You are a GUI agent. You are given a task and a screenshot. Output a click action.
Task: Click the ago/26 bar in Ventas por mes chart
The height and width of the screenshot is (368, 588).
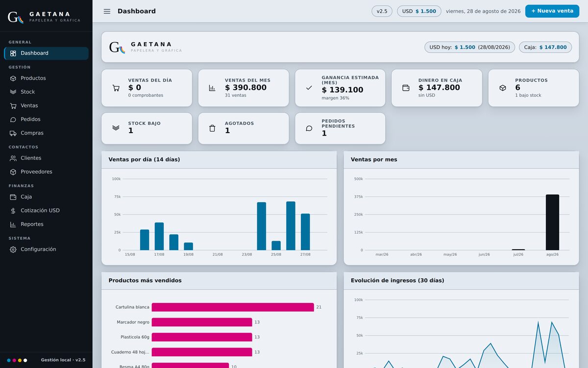552,222
